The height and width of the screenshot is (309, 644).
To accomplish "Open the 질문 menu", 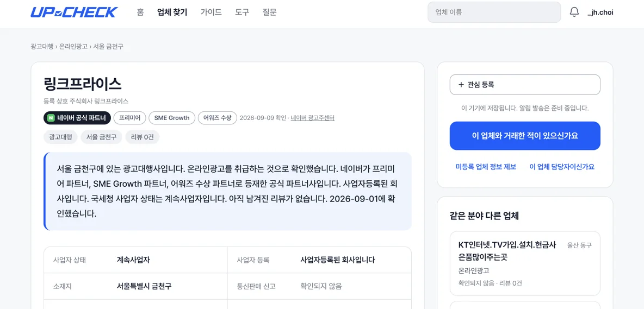I will [269, 12].
